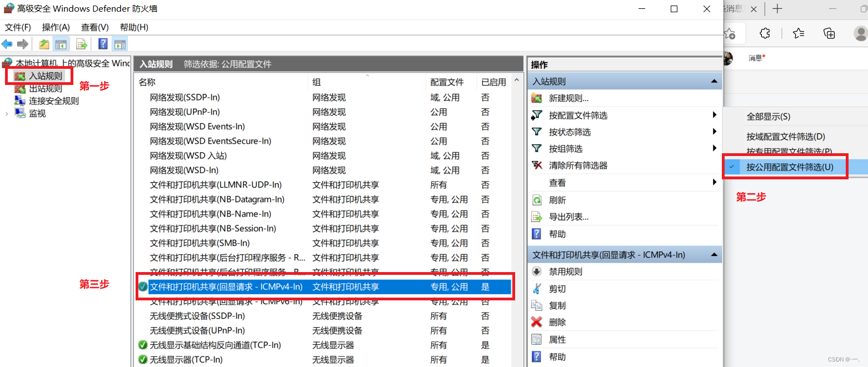
Task: Choose 按域配置文件筛选(D) in the submenu
Action: point(785,137)
